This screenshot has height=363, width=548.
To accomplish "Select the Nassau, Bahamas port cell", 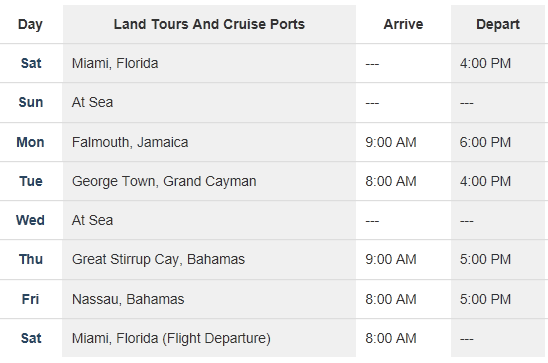I will pyautogui.click(x=128, y=299).
